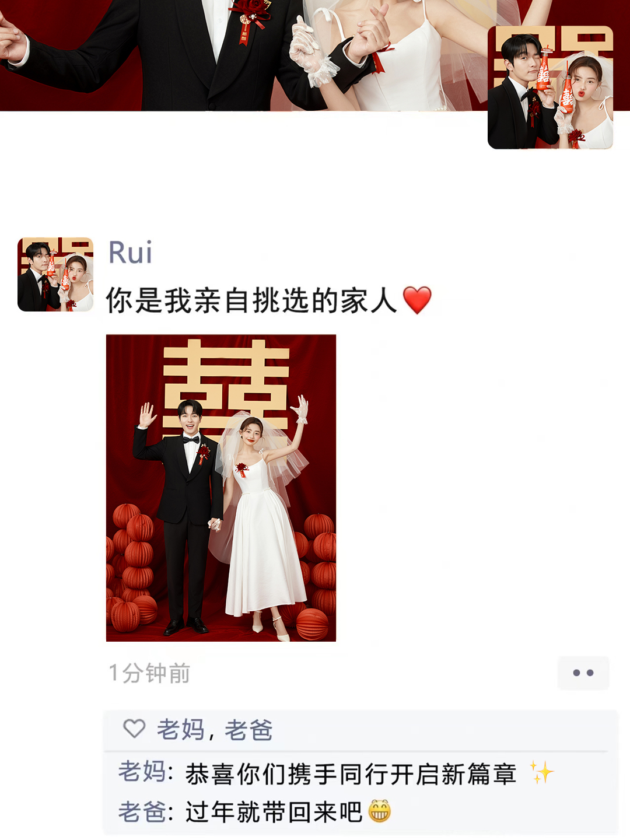This screenshot has width=630, height=840.
Task: Tap 老妈 in the likes list
Action: point(180,730)
